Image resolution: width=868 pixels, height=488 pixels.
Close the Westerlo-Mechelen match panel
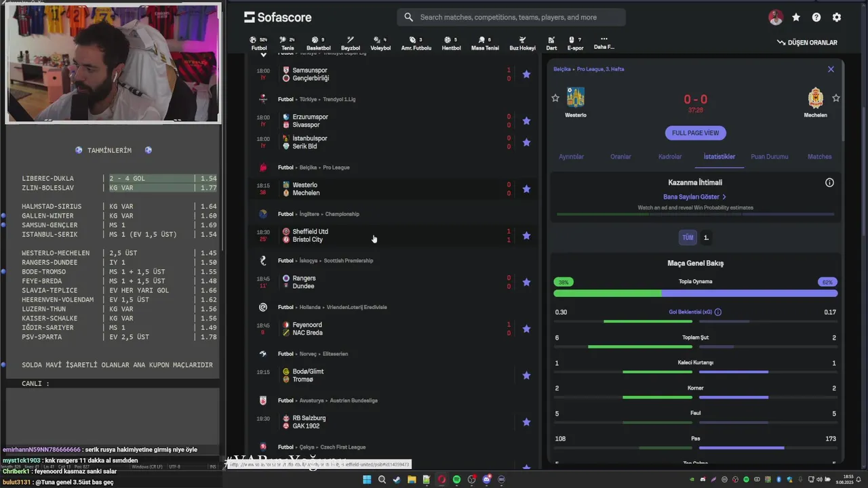pos(831,69)
